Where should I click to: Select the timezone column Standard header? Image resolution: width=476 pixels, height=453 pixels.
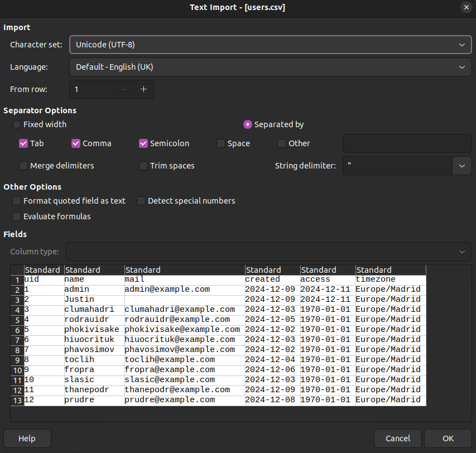coord(391,270)
